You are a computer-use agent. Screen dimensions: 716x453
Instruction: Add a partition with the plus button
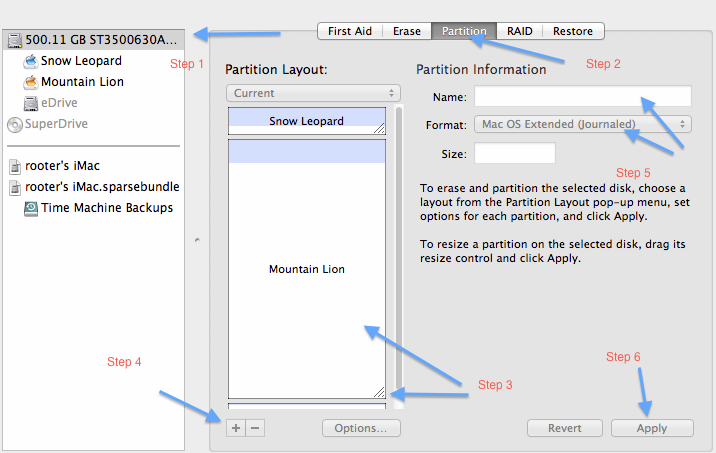tap(236, 428)
